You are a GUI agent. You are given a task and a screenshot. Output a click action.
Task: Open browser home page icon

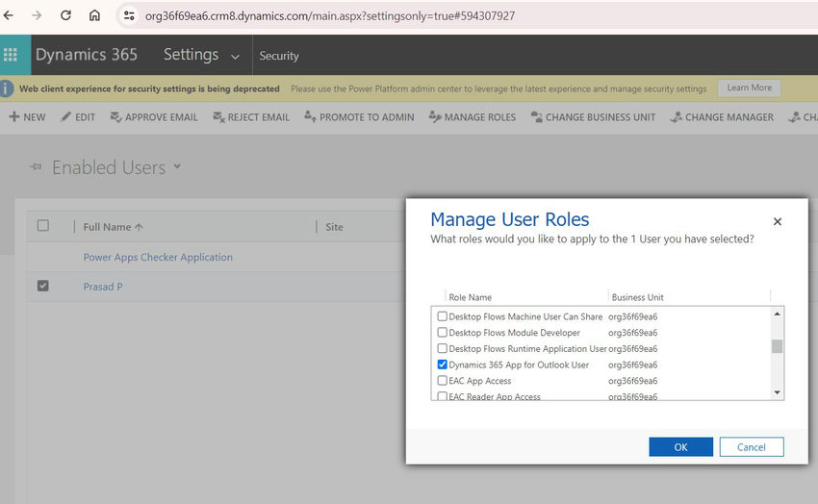click(94, 15)
